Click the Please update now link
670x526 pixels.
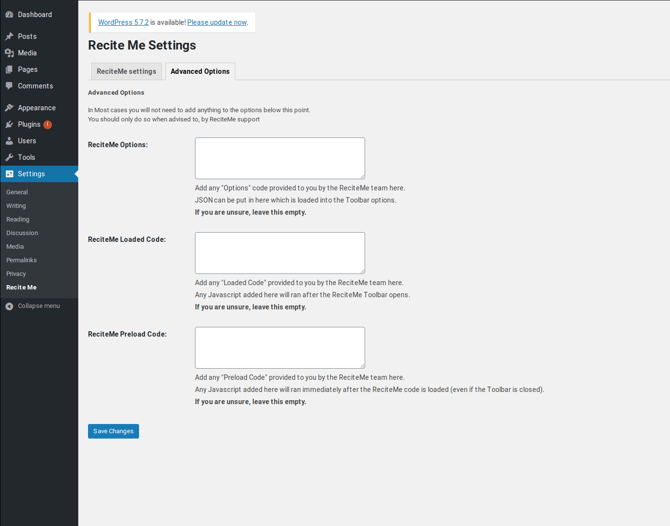coord(217,22)
